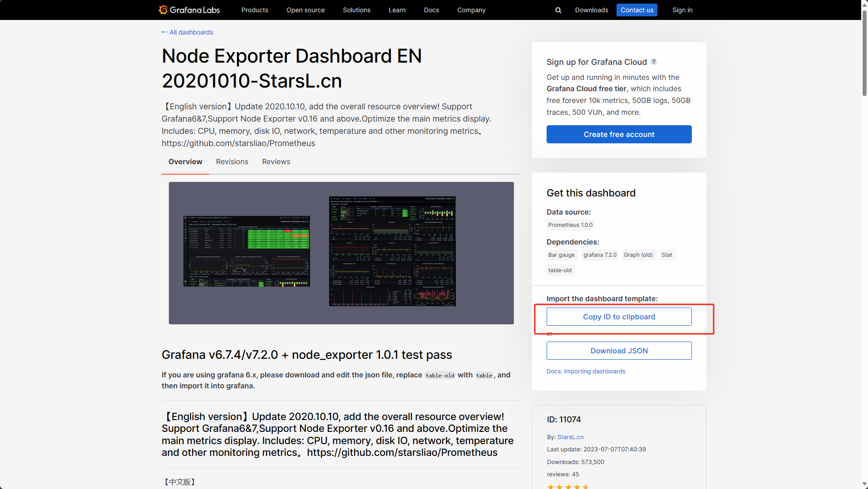Click the Prometheus 1.0.0 data source tag

(570, 225)
